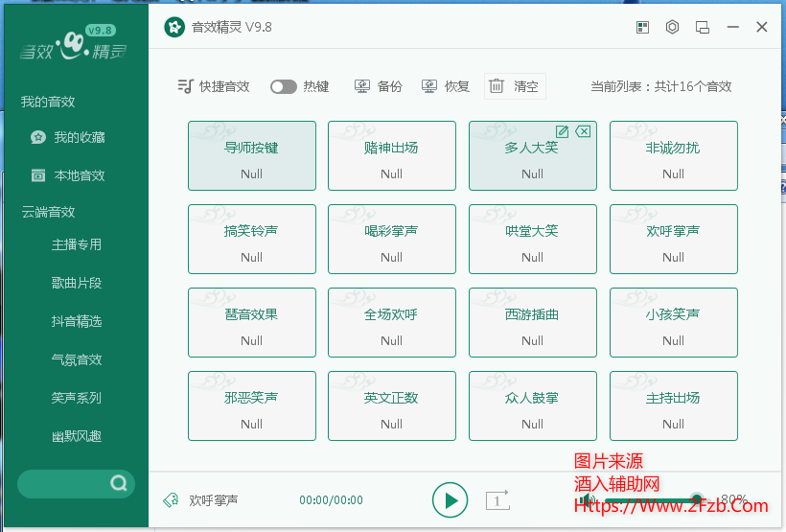This screenshot has width=786, height=532.
Task: Click the 恢复 restore button
Action: point(446,86)
